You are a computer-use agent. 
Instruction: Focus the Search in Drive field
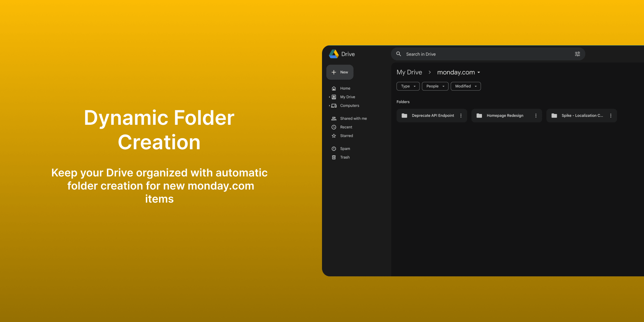coord(488,54)
